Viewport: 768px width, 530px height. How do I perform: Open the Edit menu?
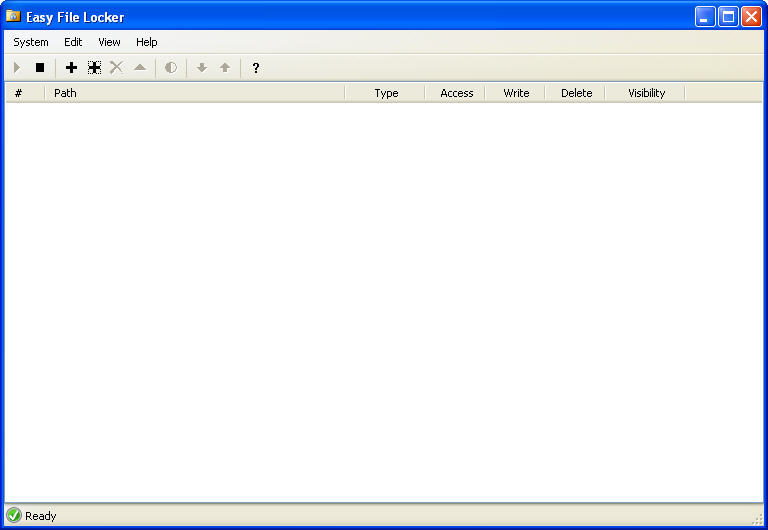point(73,42)
